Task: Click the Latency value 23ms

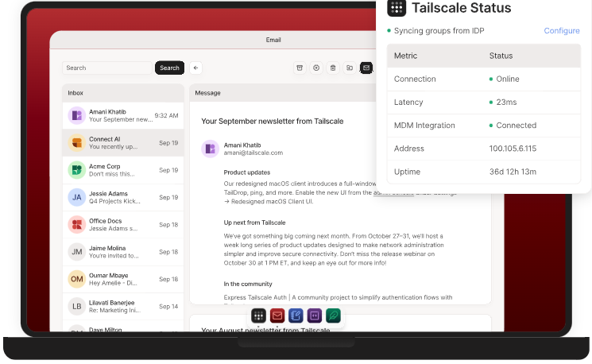Action: coord(503,103)
